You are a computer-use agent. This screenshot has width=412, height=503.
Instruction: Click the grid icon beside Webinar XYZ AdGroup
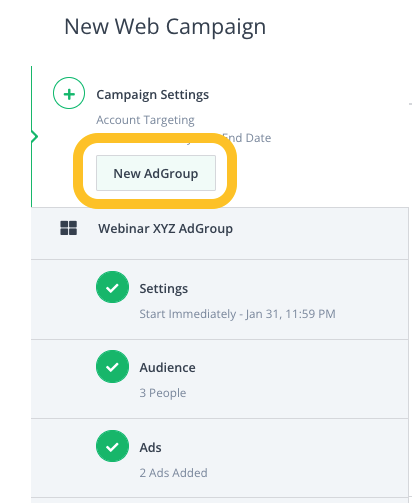tap(69, 228)
